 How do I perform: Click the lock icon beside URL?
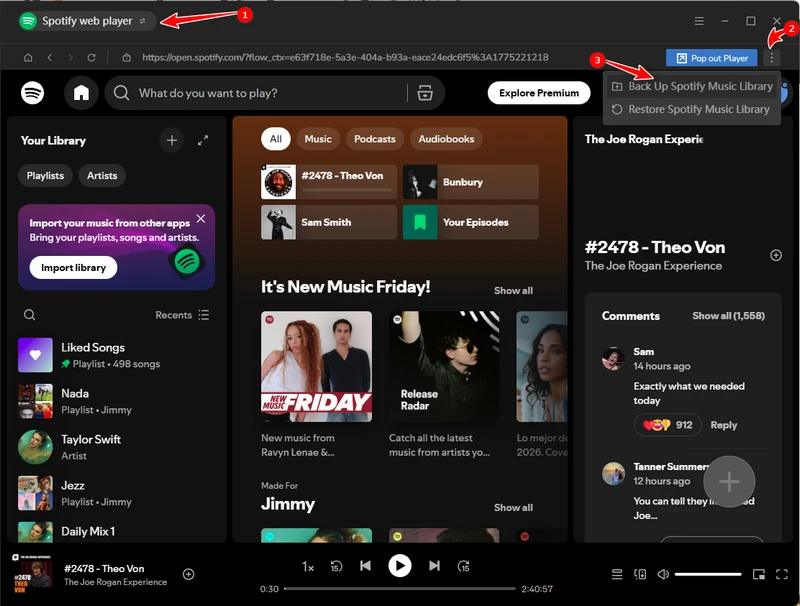click(x=127, y=58)
